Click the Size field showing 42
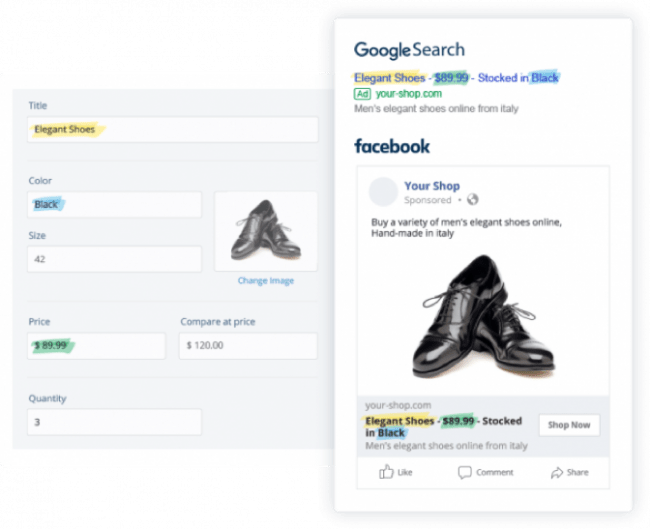Screen dimensions: 650x529 point(114,258)
